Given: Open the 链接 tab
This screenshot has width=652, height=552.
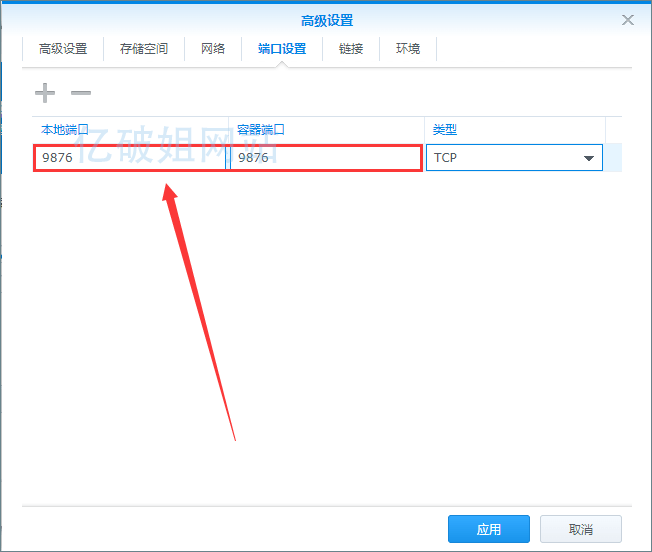Looking at the screenshot, I should (x=351, y=49).
